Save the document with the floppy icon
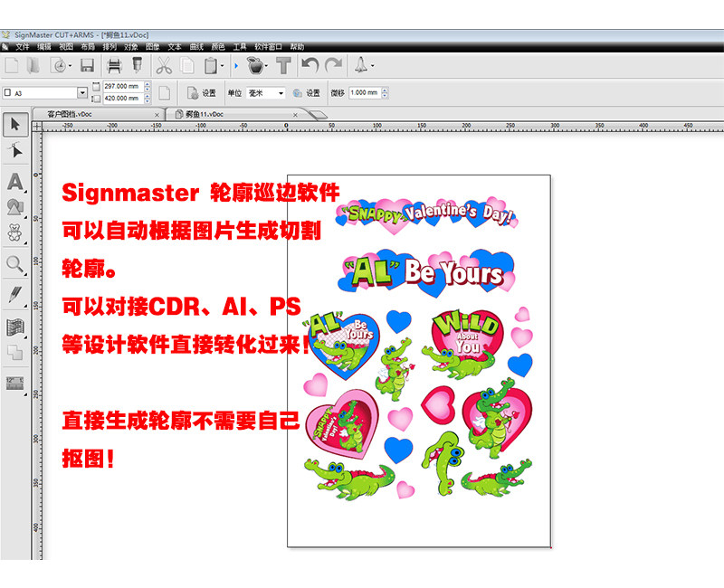 (87, 66)
